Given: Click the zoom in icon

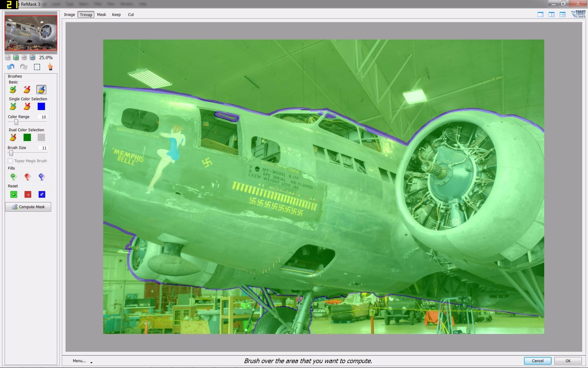Looking at the screenshot, I should pyautogui.click(x=16, y=58).
